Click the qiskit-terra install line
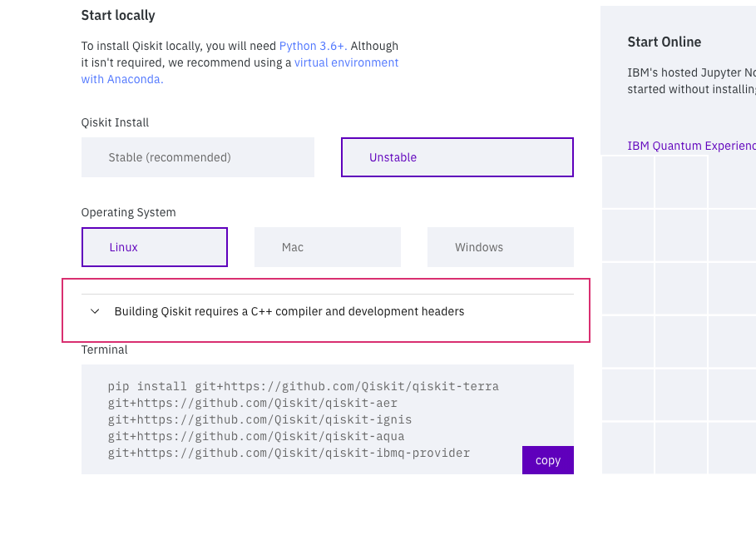The width and height of the screenshot is (756, 555). click(303, 386)
